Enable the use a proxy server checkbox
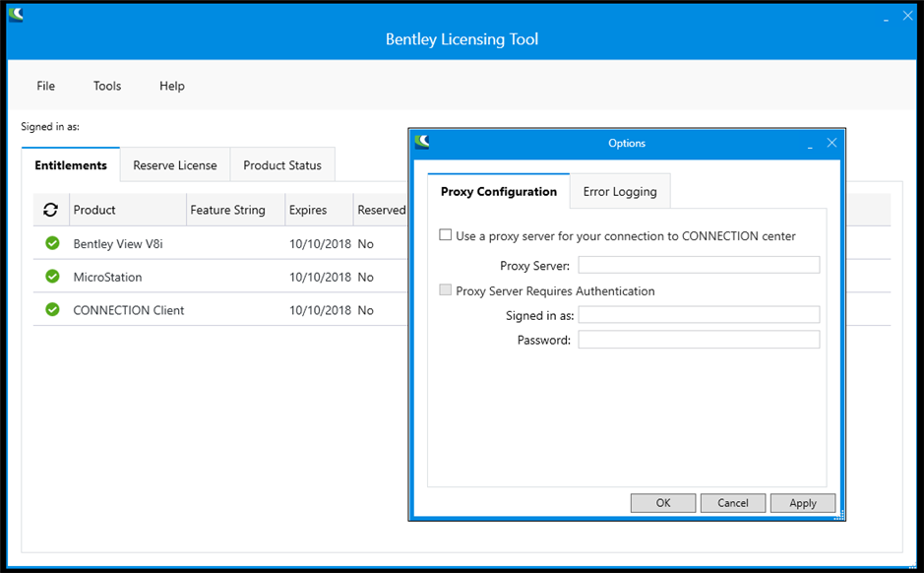 pyautogui.click(x=446, y=235)
